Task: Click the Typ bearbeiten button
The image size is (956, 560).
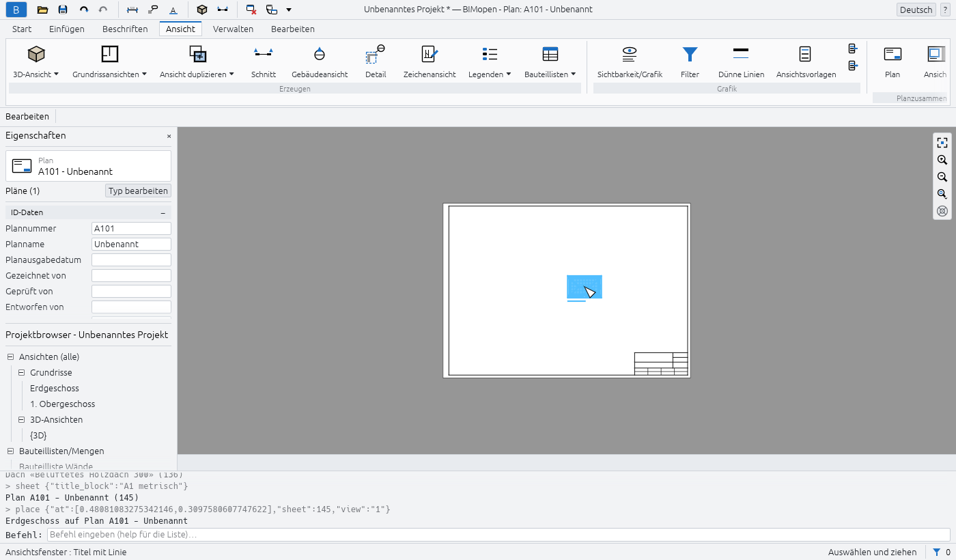Action: [138, 191]
